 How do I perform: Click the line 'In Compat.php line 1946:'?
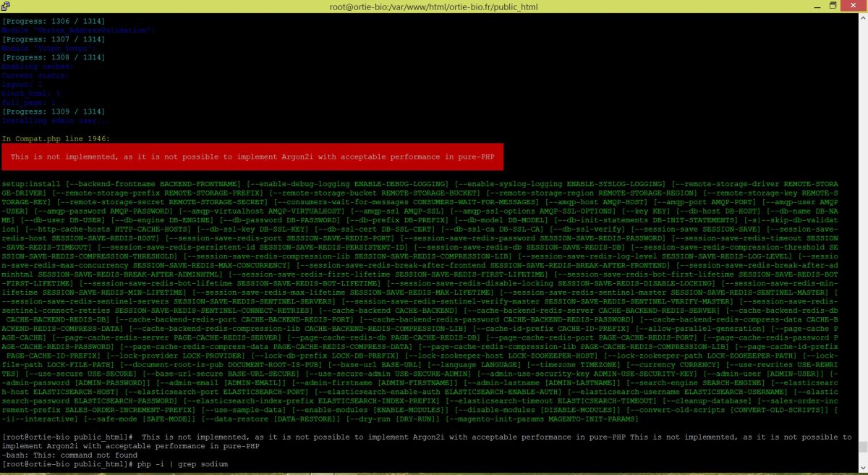tap(56, 138)
